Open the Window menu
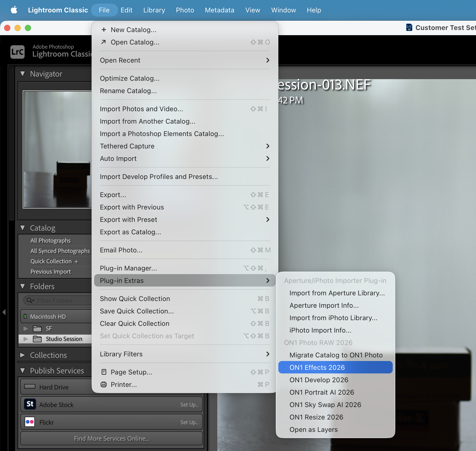This screenshot has height=451, width=476. pyautogui.click(x=283, y=10)
